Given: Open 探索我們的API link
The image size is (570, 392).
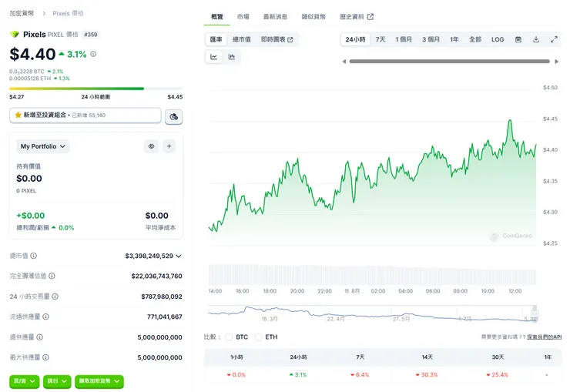Looking at the screenshot, I should pos(544,337).
